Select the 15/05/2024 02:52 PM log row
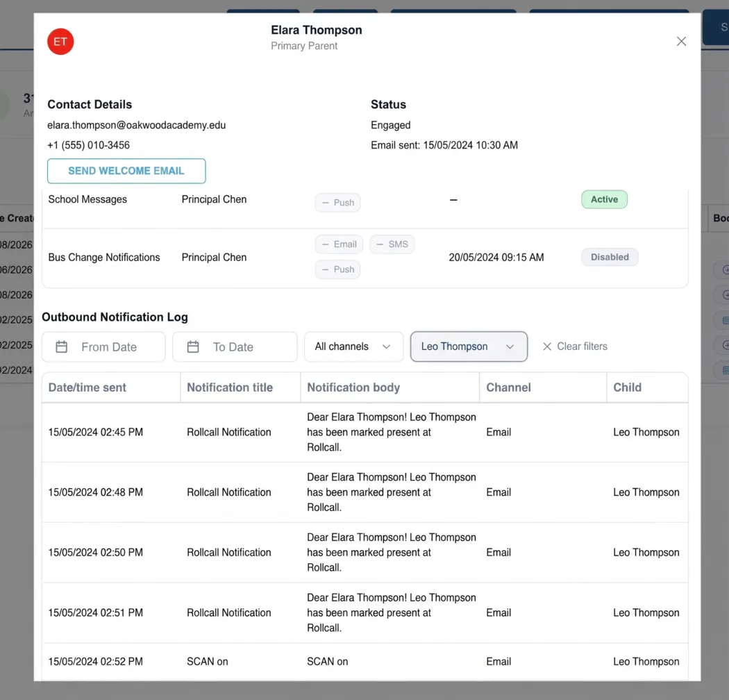Viewport: 729px width, 700px height. tap(365, 661)
